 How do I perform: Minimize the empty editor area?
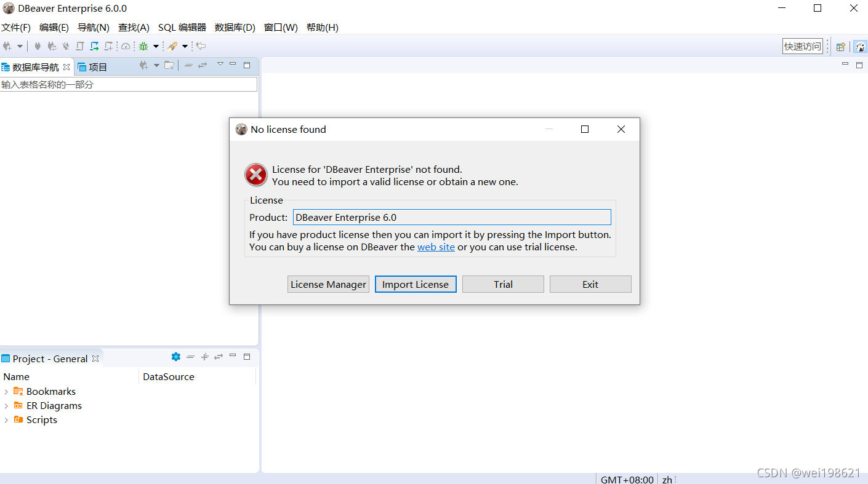845,64
